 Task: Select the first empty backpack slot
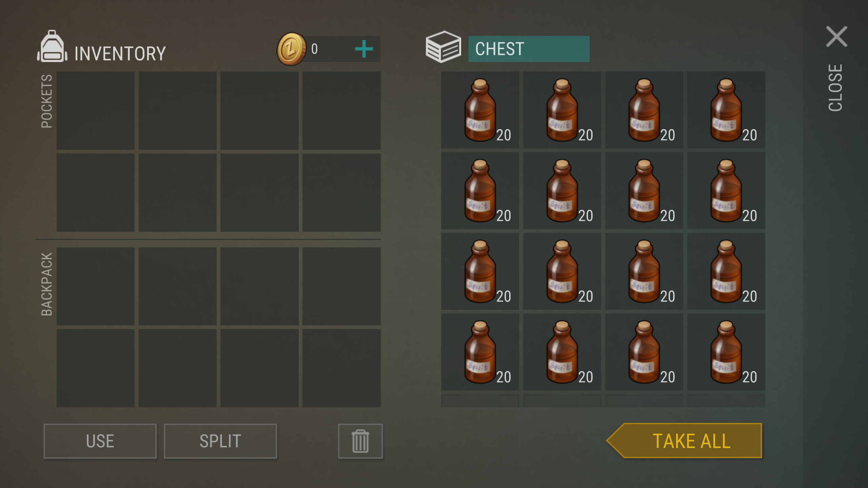[x=96, y=286]
